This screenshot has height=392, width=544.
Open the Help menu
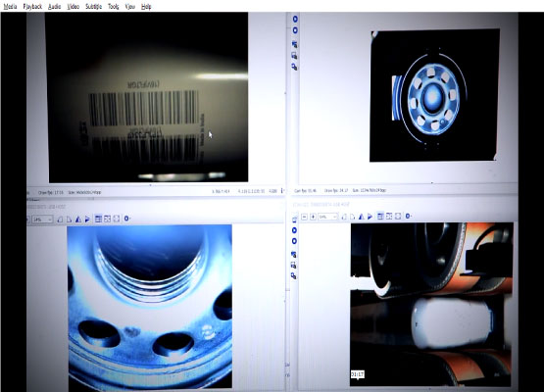(x=146, y=6)
